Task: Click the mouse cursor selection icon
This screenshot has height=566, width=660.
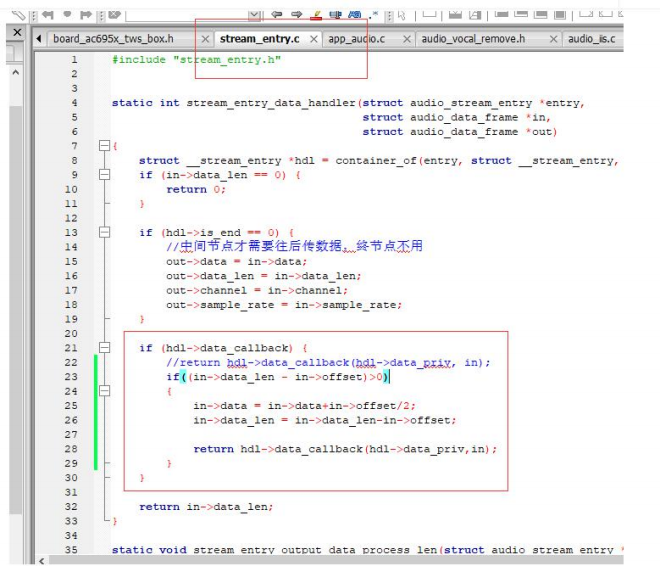Action: click(402, 16)
